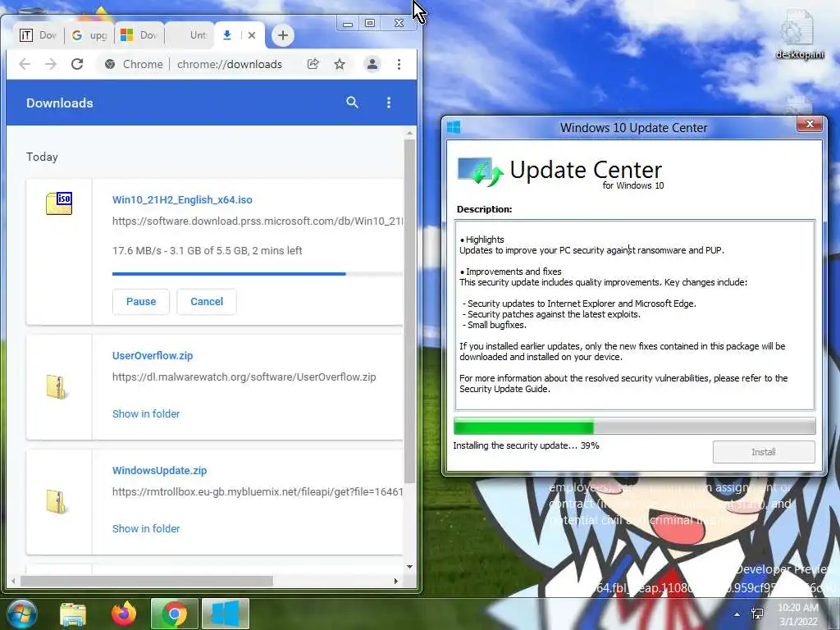
Task: Open Chrome's three-dot main menu
Action: click(399, 64)
